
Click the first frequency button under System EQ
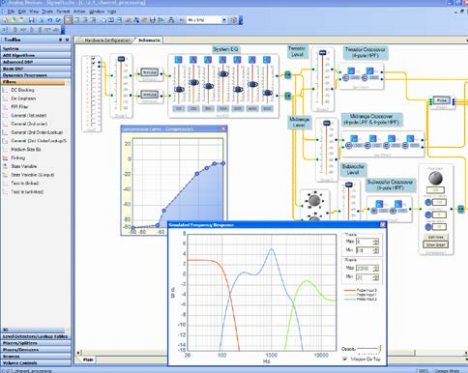point(179,109)
